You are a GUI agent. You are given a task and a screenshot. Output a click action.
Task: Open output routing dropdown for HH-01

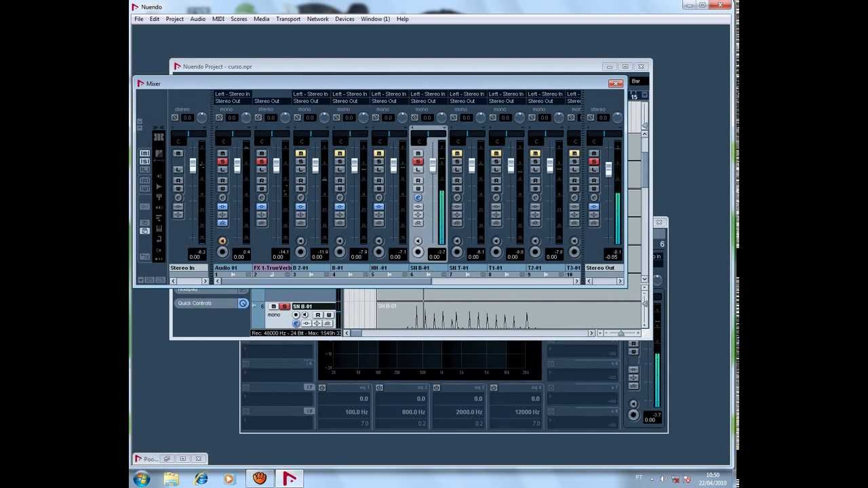tap(390, 101)
